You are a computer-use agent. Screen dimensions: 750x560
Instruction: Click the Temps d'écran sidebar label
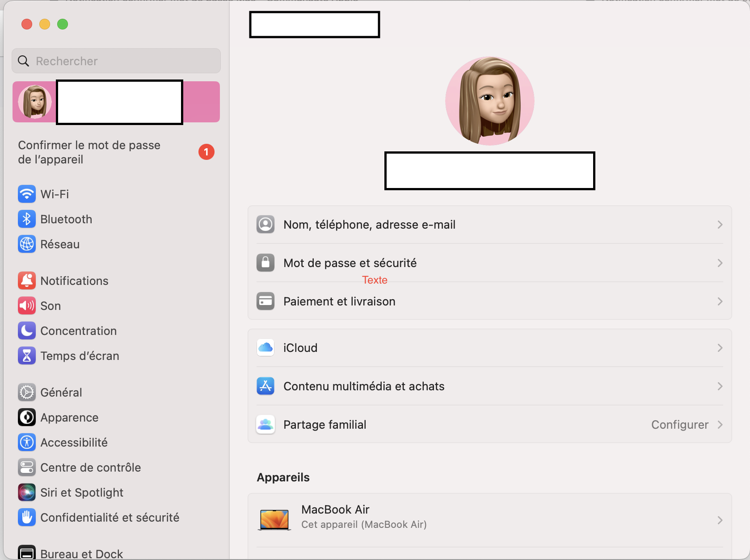[x=80, y=355]
